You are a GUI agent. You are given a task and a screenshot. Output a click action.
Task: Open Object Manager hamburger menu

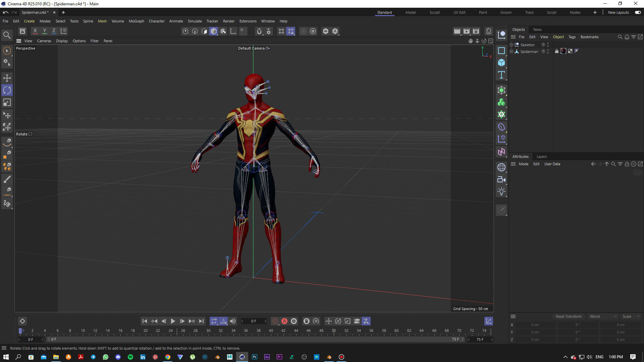point(513,37)
